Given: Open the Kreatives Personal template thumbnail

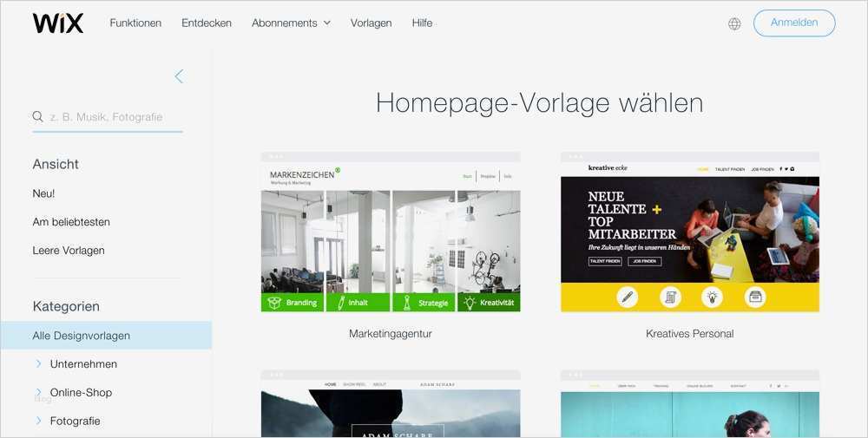Looking at the screenshot, I should pos(690,232).
